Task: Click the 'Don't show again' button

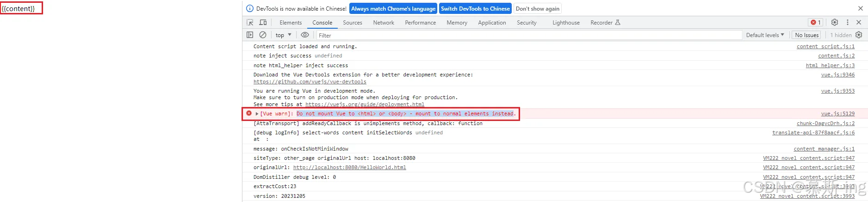Action: click(538, 8)
